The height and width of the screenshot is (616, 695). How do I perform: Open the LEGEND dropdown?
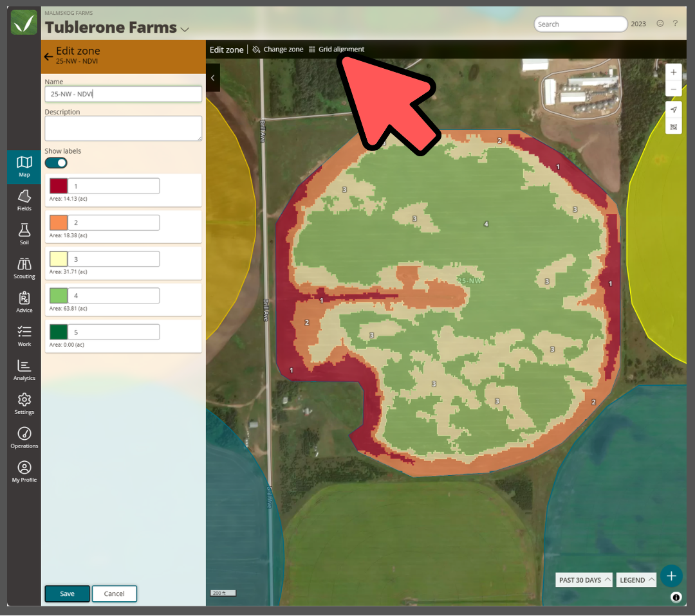point(636,579)
